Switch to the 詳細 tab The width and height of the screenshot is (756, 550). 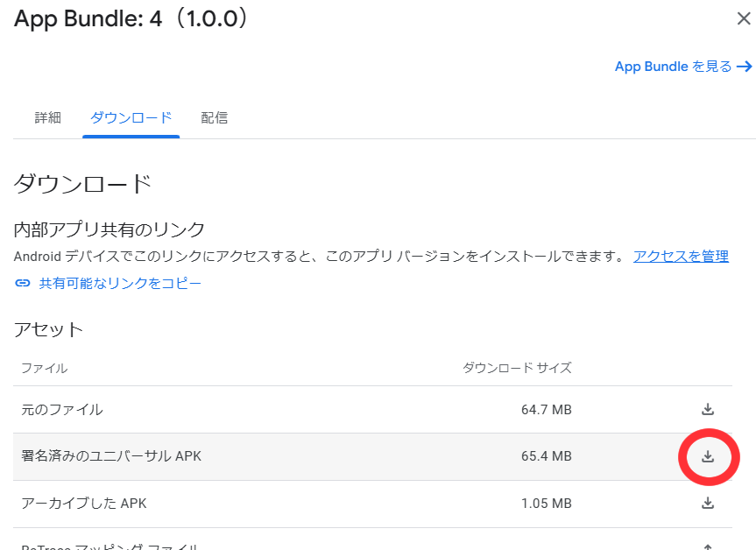click(47, 117)
